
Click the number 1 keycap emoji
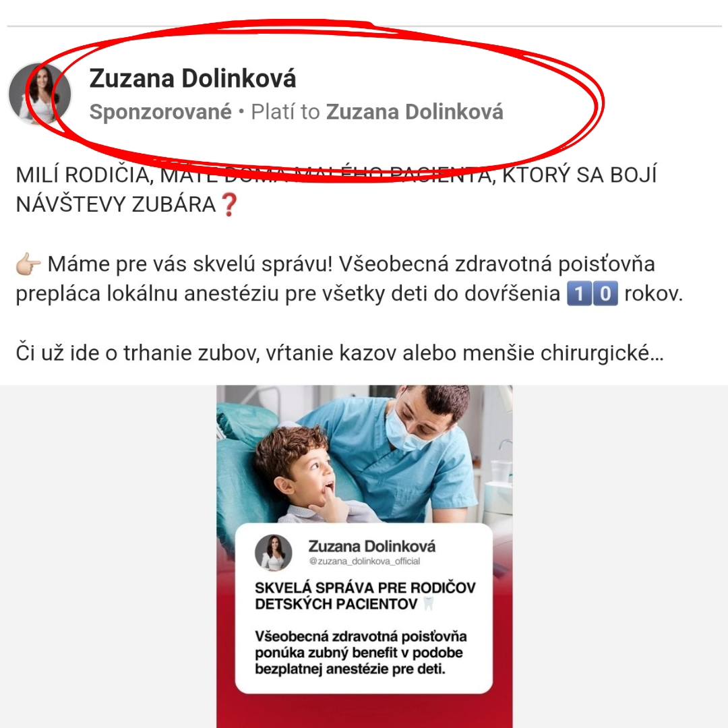pos(579,293)
